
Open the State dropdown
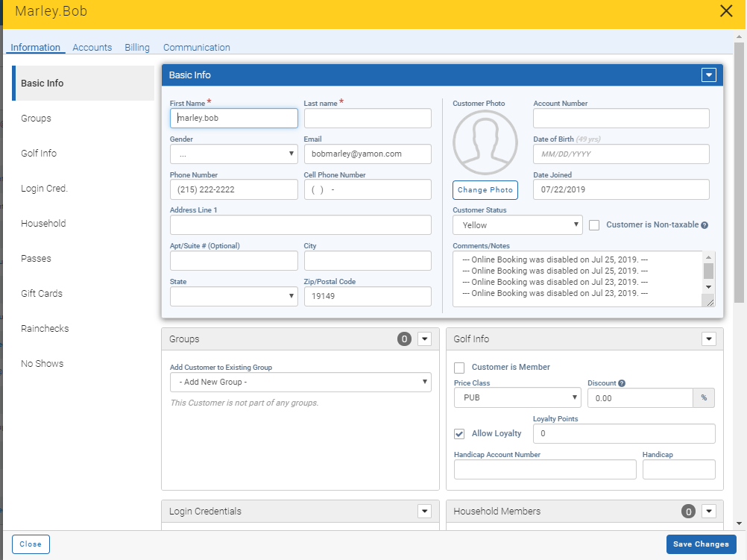(234, 297)
